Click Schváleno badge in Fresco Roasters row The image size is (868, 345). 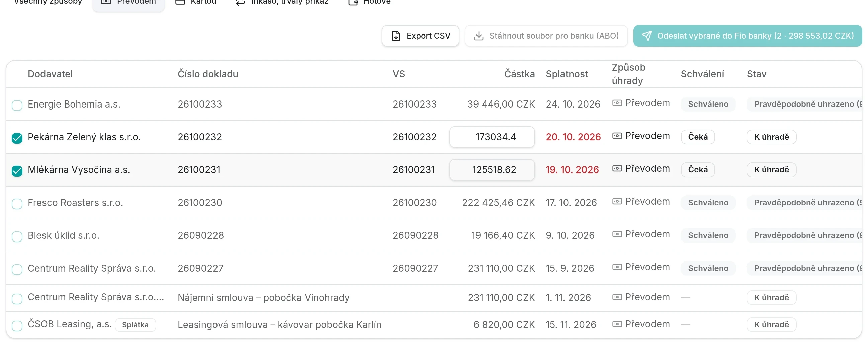pyautogui.click(x=708, y=202)
